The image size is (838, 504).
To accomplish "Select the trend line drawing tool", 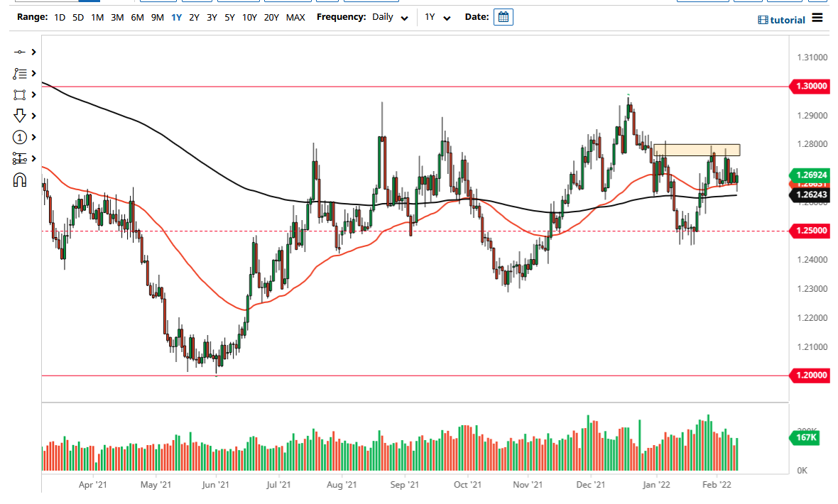I will click(20, 52).
